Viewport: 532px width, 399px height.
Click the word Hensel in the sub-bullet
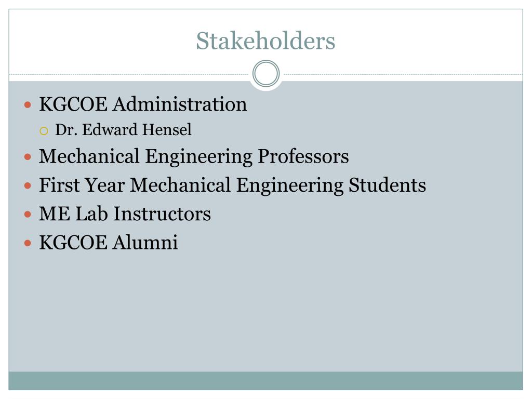pyautogui.click(x=167, y=129)
